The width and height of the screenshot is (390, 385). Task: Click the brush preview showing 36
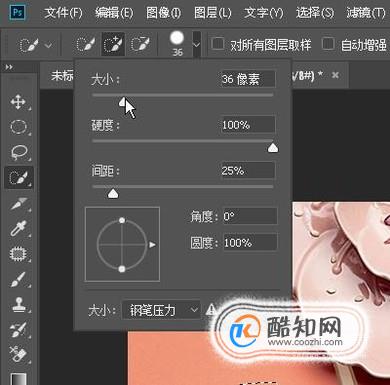pos(177,44)
